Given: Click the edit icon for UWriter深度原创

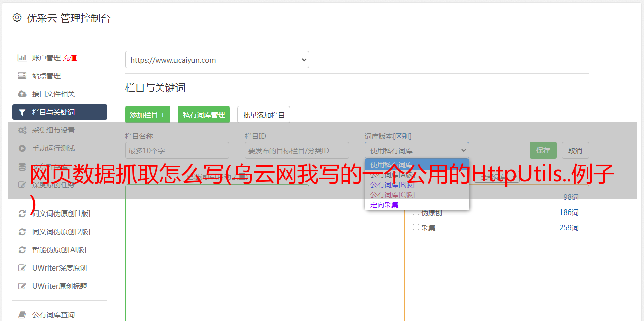Looking at the screenshot, I should tap(22, 268).
